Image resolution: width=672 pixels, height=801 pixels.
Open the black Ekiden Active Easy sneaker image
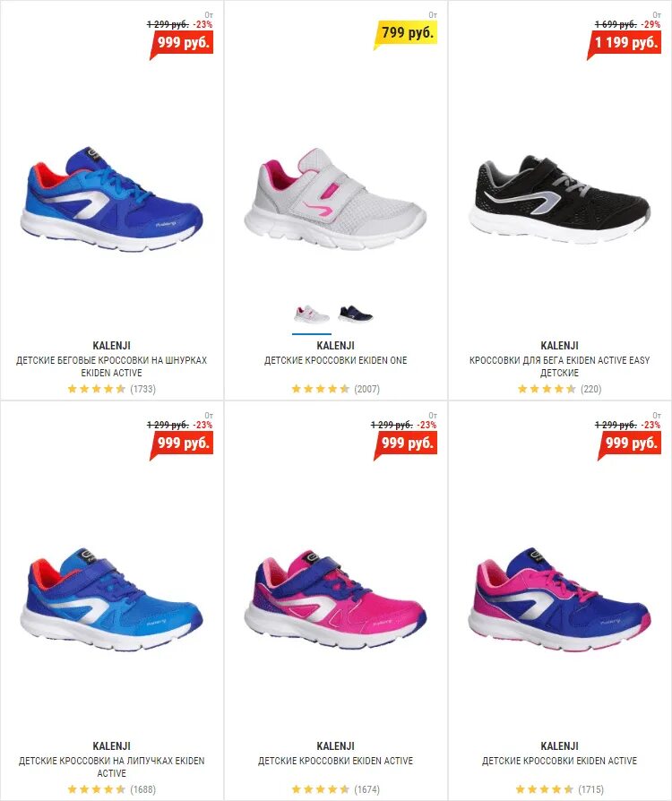coord(559,201)
